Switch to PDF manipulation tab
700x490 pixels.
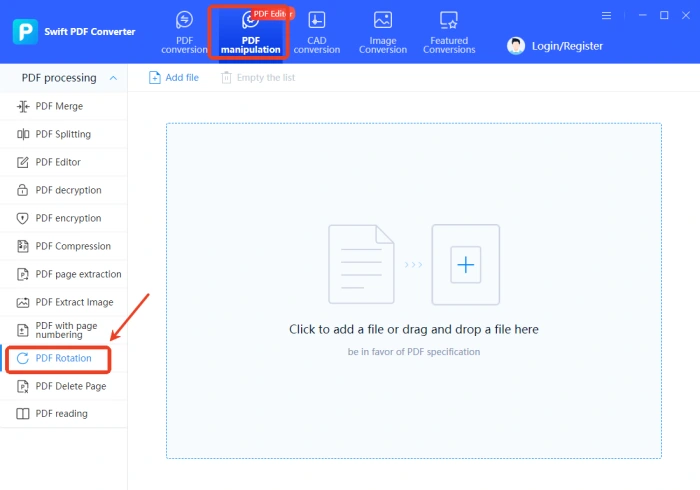coord(250,33)
